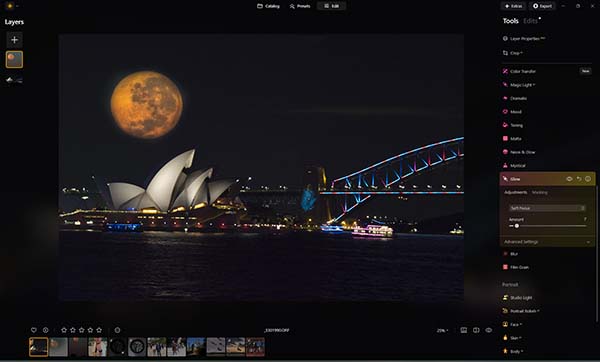Toggle the before/after preview eye icon
The width and height of the screenshot is (600, 362).
coord(489,330)
